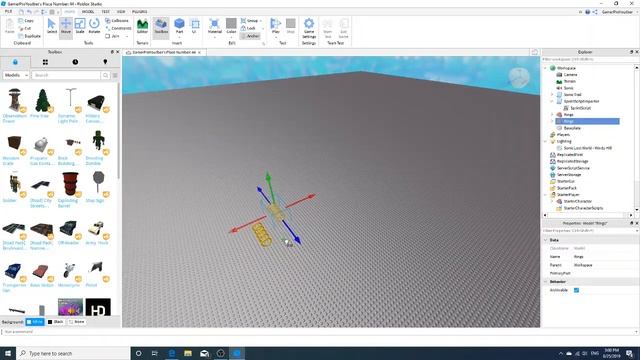Collapse the StarterPlayer tree node
This screenshot has height=360, width=640.
[x=545, y=195]
